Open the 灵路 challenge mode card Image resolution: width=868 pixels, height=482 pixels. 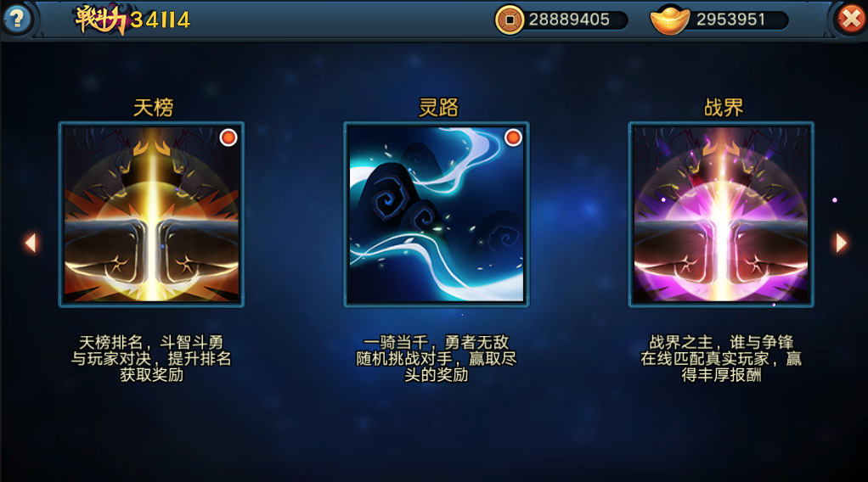[x=437, y=214]
